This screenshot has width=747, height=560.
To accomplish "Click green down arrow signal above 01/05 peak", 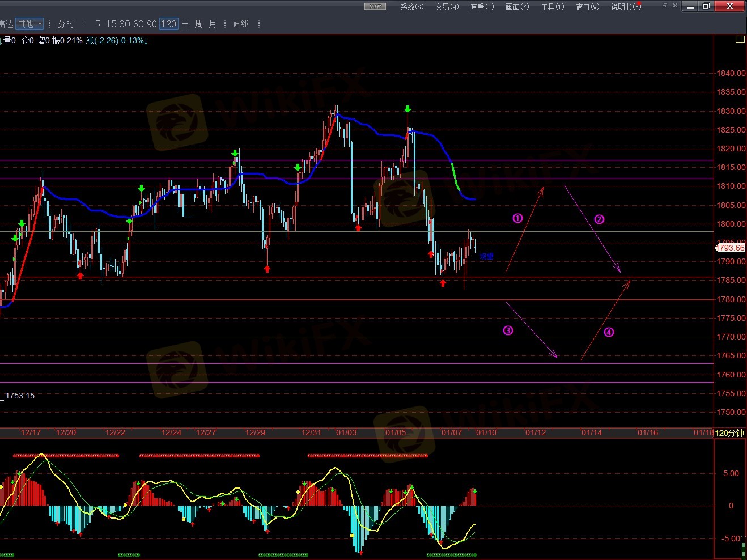I will coord(408,109).
